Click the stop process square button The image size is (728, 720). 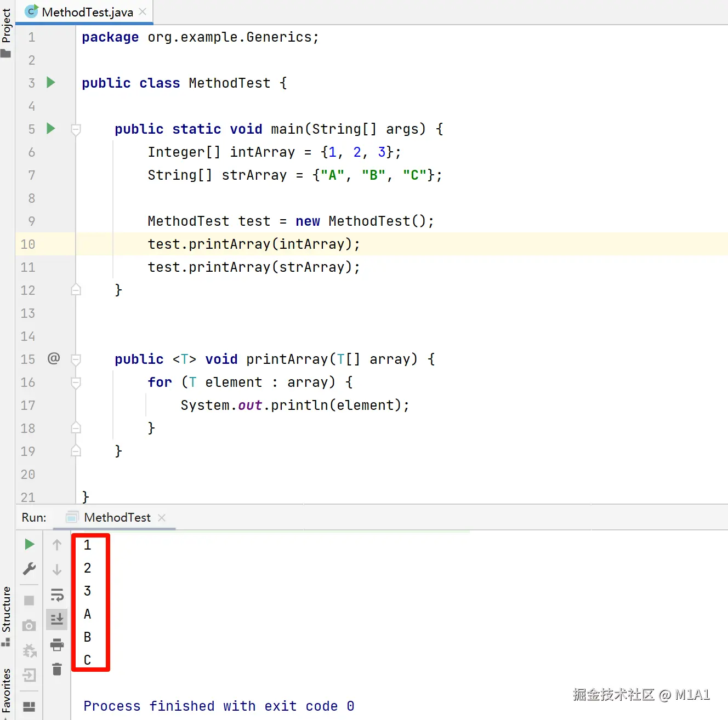[30, 601]
